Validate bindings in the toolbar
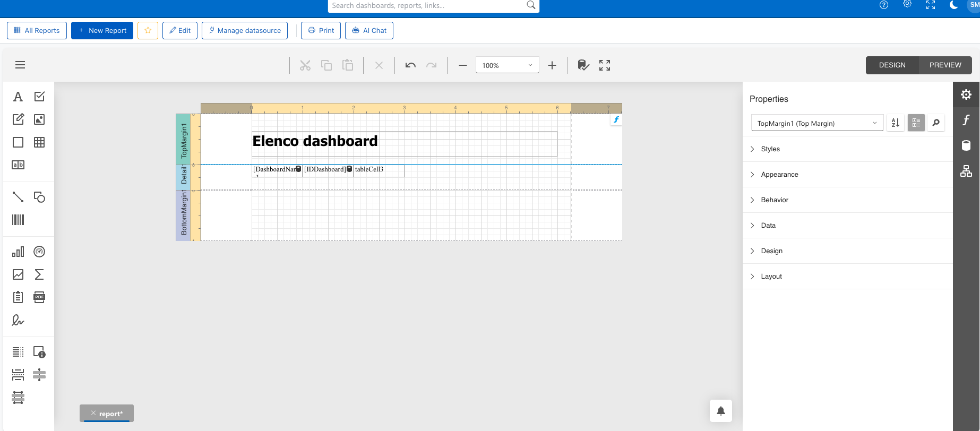The image size is (980, 431). tap(583, 65)
